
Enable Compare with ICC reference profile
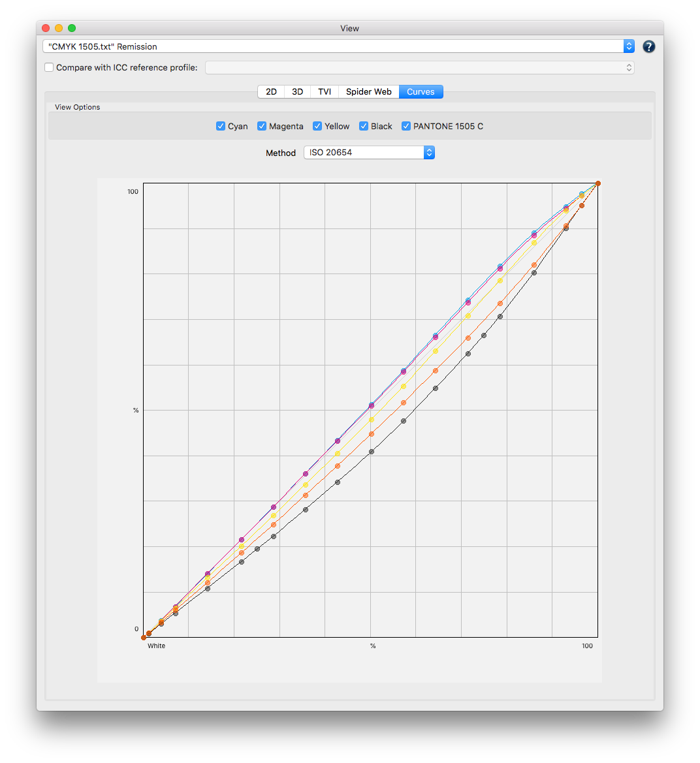click(x=49, y=67)
